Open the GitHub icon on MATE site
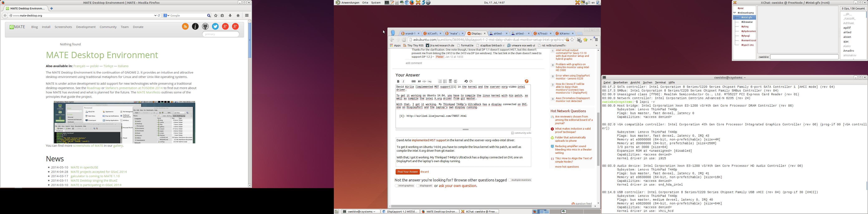Screen dimensions: 868x214 click(x=205, y=27)
